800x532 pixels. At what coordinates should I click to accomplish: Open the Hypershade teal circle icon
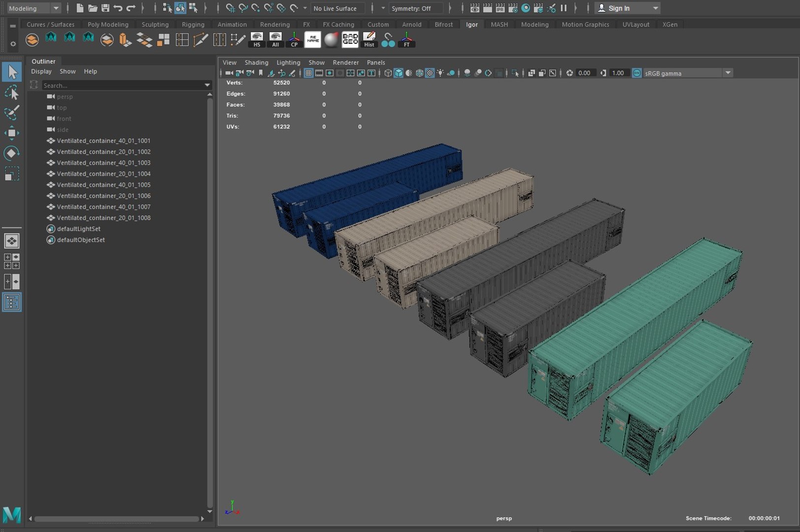[x=526, y=8]
